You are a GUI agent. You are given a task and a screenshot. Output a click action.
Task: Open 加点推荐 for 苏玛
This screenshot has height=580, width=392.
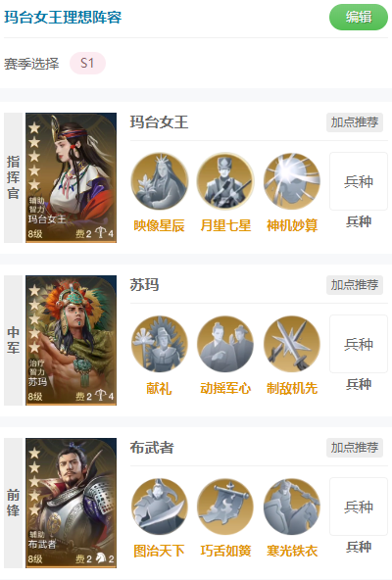[x=354, y=285]
